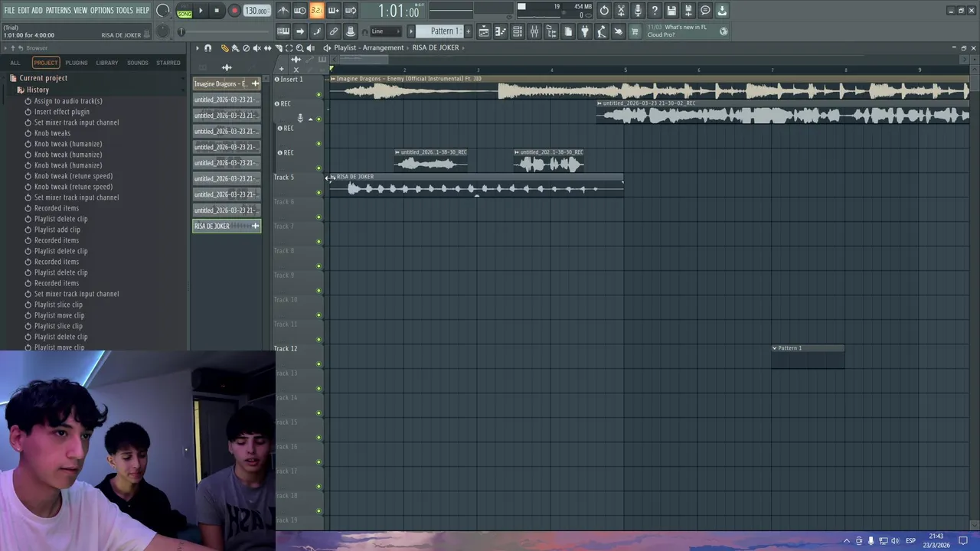Open the TOOLS menu
This screenshot has height=551, width=980.
click(124, 10)
